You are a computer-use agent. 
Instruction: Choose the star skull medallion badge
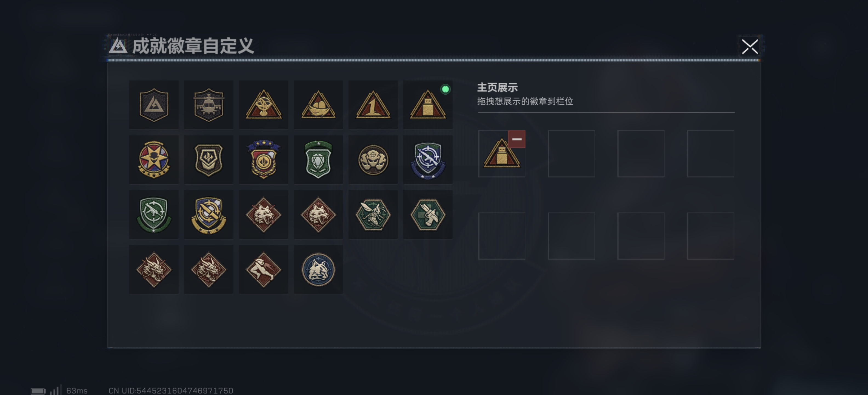pyautogui.click(x=154, y=160)
